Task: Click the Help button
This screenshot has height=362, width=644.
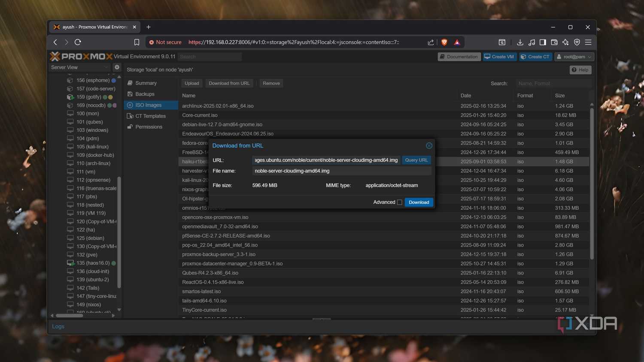Action: [x=580, y=70]
